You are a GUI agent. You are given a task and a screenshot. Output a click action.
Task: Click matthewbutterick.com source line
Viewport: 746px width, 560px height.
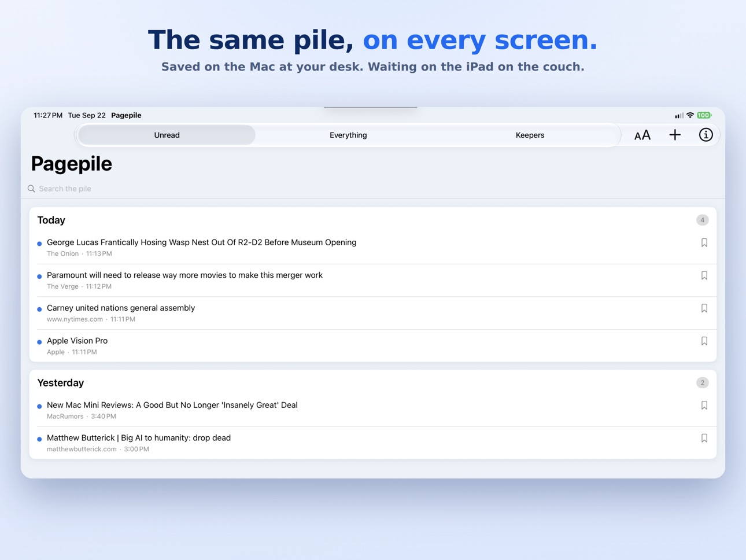(x=98, y=450)
